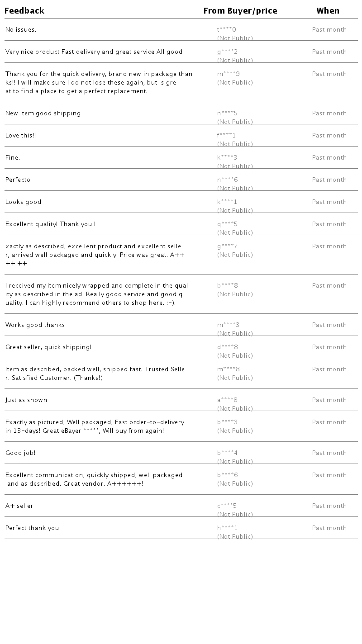Click the When column header
This screenshot has width=362, height=644.
[x=328, y=11]
